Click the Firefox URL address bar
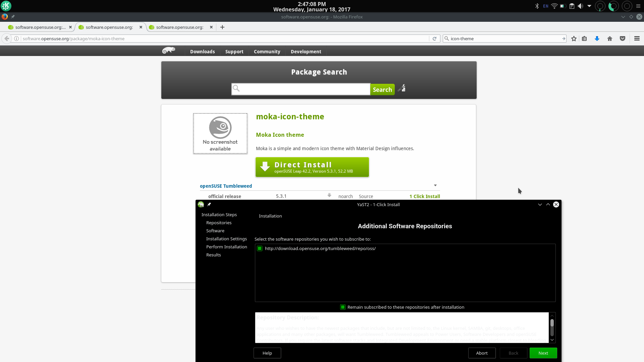 coord(225,39)
